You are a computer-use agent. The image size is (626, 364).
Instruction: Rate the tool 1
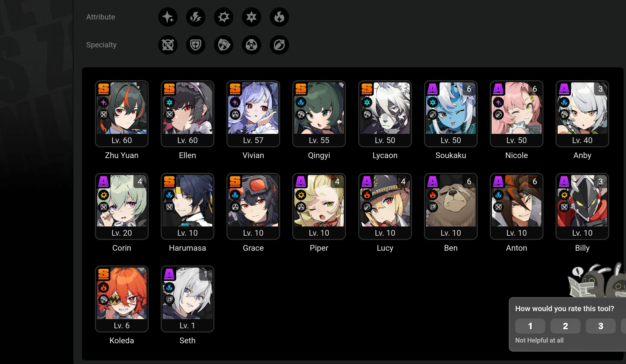530,326
